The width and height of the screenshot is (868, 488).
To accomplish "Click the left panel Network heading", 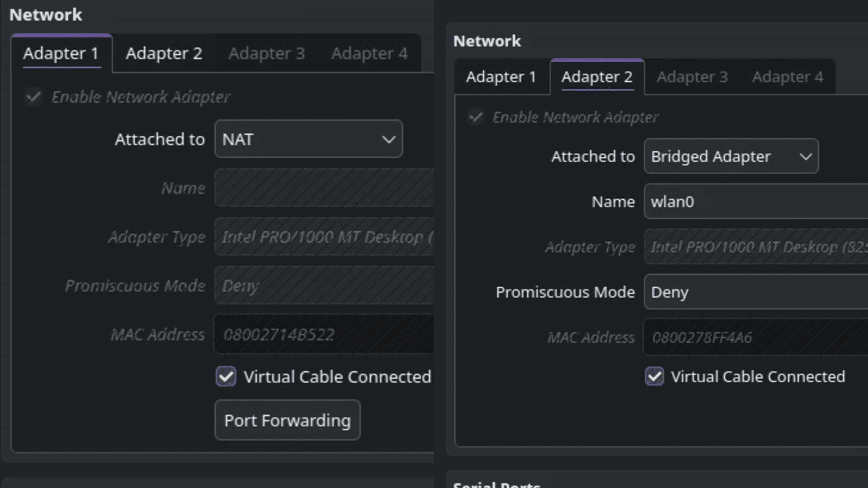I will pyautogui.click(x=46, y=15).
